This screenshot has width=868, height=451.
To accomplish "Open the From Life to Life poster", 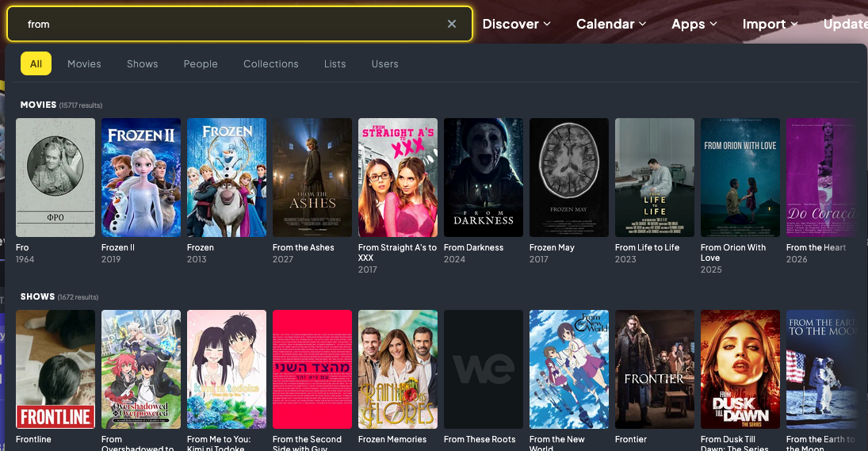I will [655, 178].
